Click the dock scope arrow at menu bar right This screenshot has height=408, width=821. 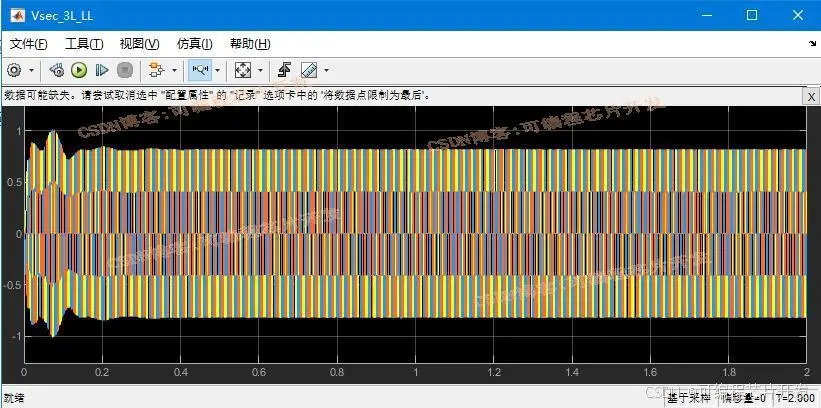[813, 45]
